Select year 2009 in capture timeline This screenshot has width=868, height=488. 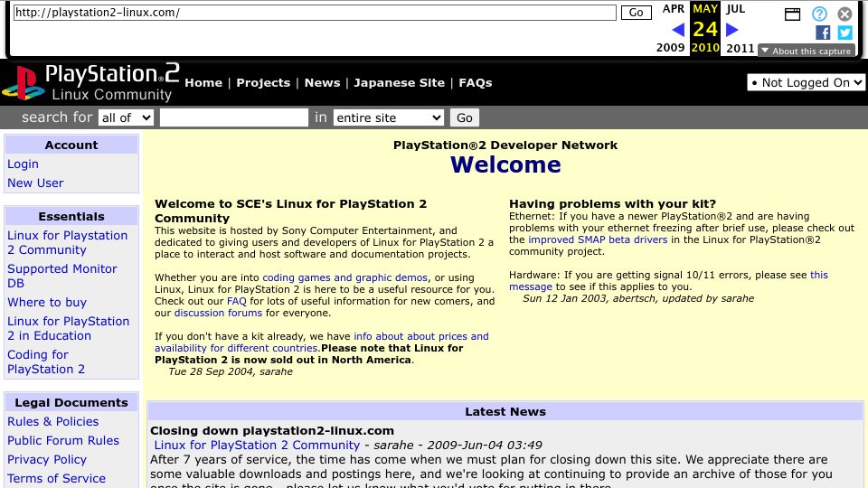click(x=670, y=48)
